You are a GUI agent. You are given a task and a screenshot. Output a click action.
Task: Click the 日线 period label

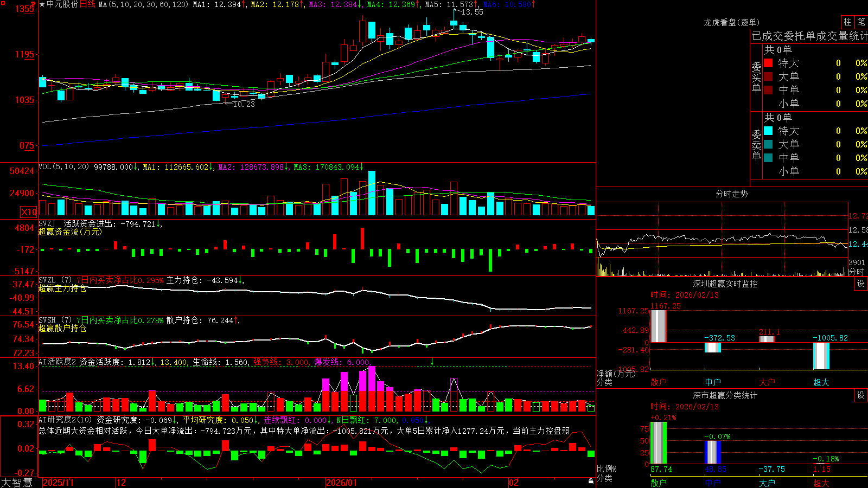(87, 4)
